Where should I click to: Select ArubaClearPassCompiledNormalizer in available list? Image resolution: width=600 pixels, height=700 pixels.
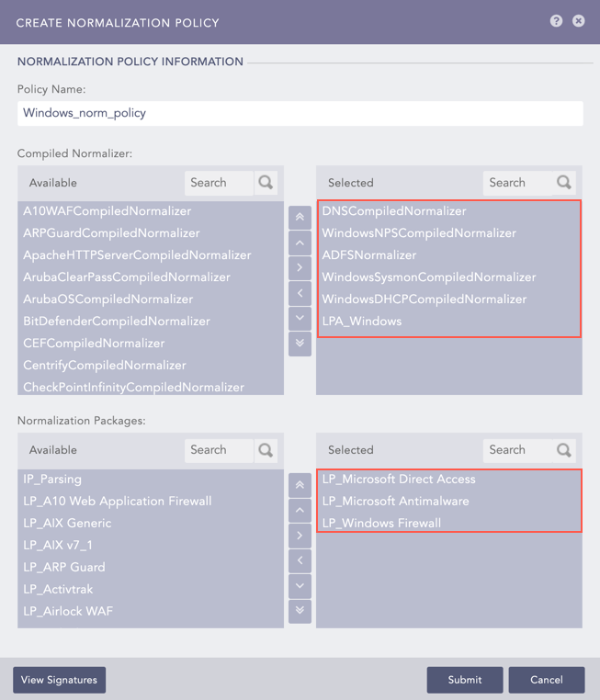tap(127, 277)
